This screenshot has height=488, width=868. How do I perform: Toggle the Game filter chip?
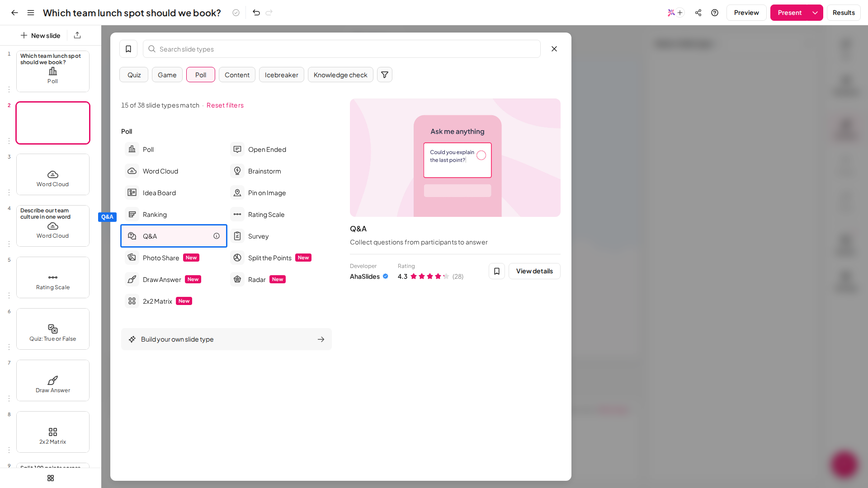[x=167, y=75]
